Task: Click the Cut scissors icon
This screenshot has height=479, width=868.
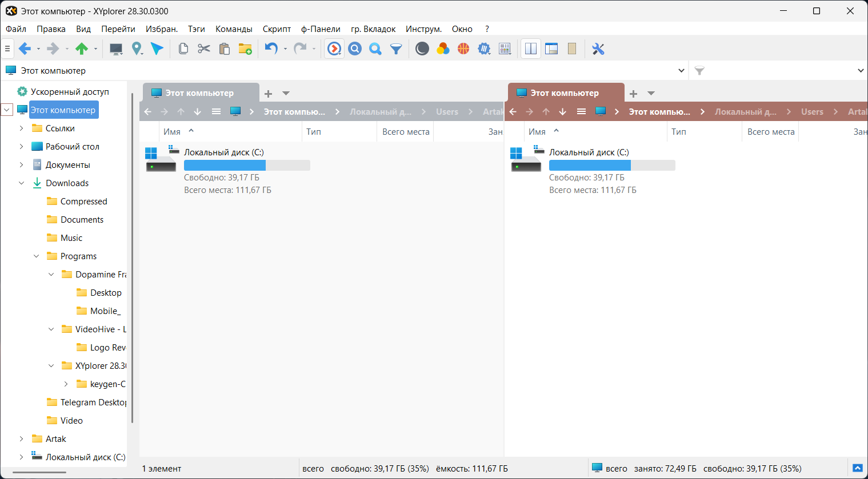Action: (204, 49)
